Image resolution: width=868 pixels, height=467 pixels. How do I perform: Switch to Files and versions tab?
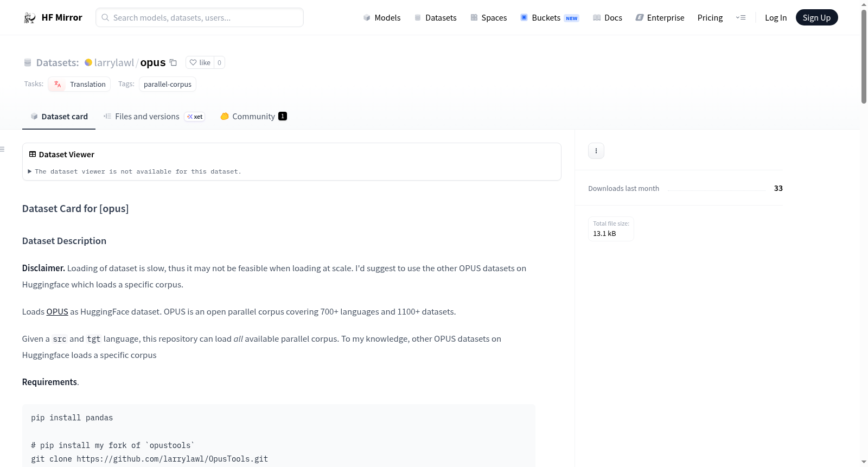pos(154,117)
